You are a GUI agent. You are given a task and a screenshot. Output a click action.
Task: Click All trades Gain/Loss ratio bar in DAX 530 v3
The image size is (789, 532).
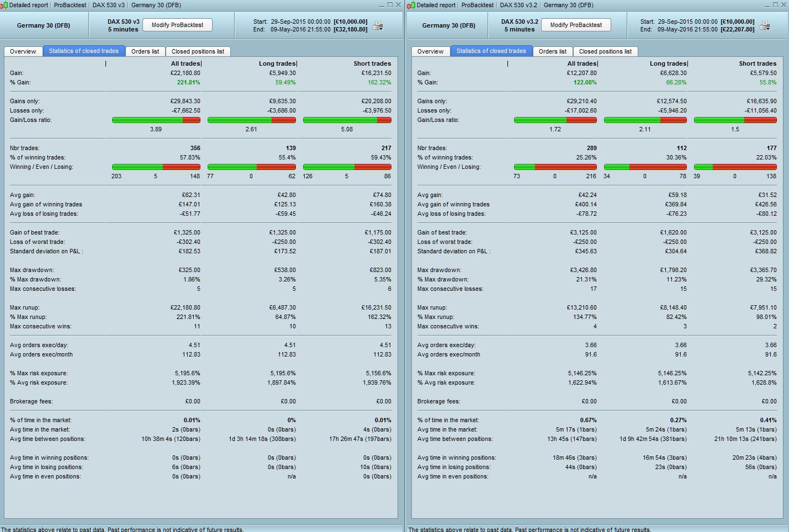156,120
